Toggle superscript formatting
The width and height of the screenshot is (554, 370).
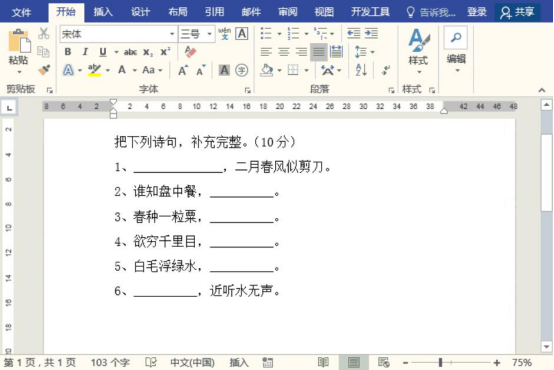tap(165, 52)
